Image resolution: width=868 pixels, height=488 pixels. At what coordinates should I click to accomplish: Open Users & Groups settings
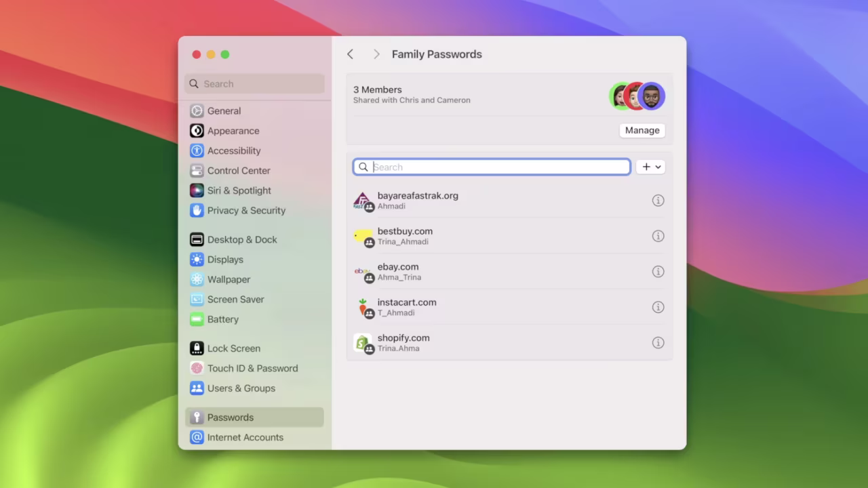pos(241,388)
